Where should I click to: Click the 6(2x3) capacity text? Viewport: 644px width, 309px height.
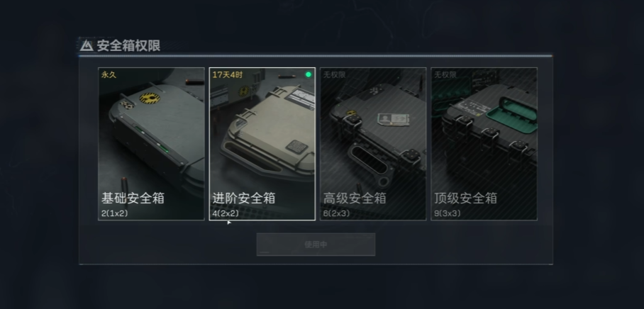[x=336, y=213]
